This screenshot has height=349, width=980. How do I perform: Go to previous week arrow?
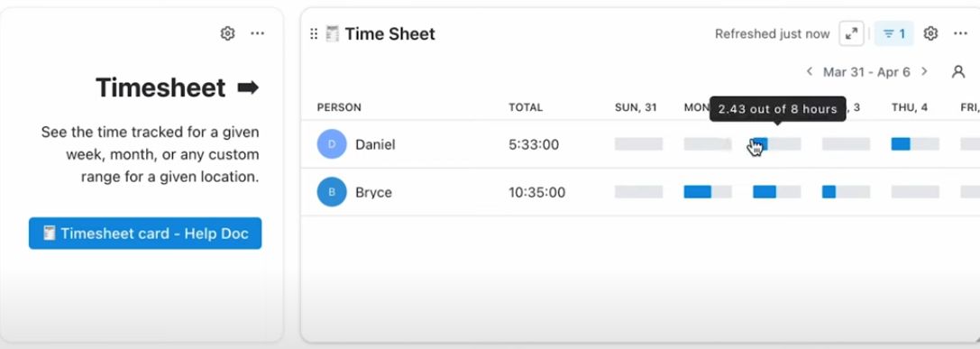810,72
